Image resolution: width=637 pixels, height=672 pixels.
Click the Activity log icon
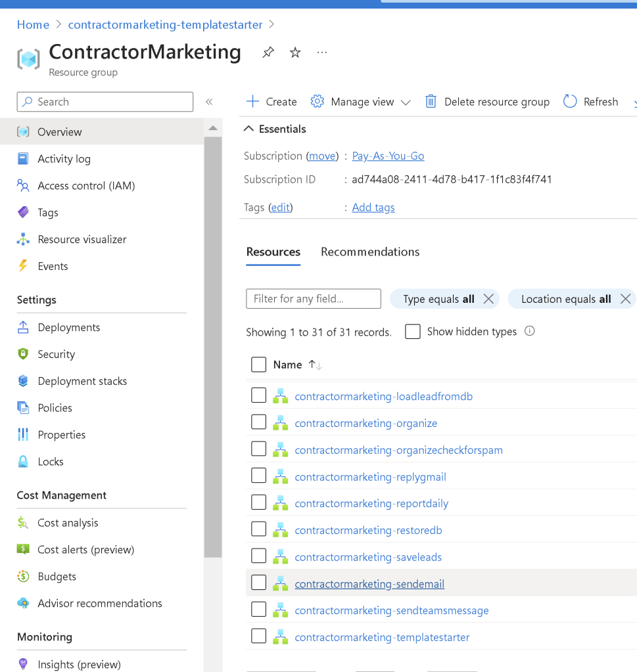click(23, 158)
